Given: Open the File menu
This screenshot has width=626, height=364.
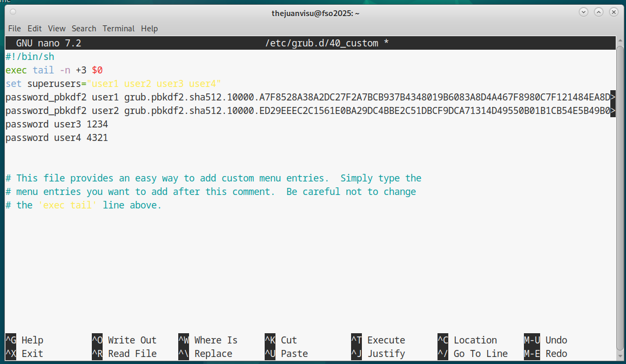Looking at the screenshot, I should (15, 29).
